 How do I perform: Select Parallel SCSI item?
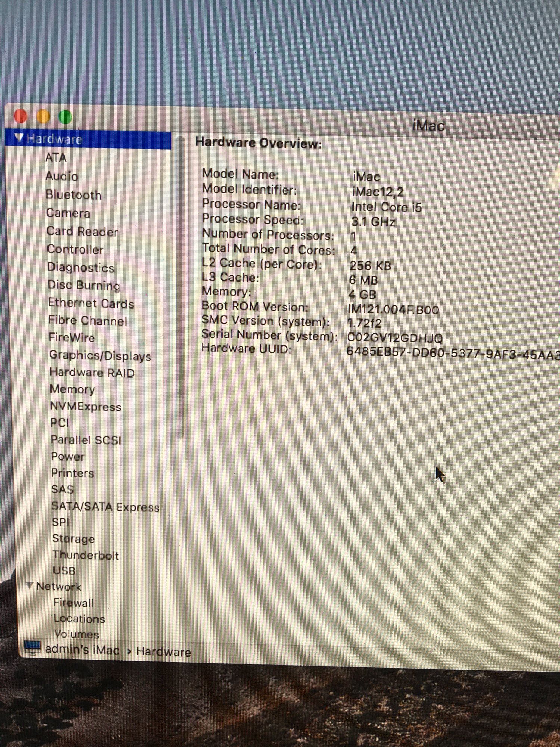click(86, 440)
